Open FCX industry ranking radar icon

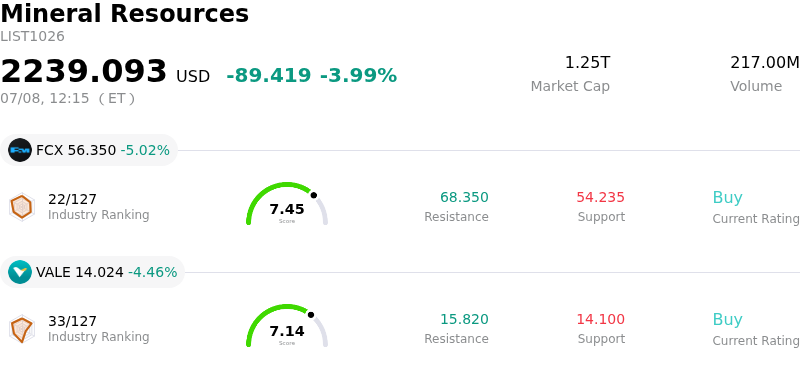22,207
